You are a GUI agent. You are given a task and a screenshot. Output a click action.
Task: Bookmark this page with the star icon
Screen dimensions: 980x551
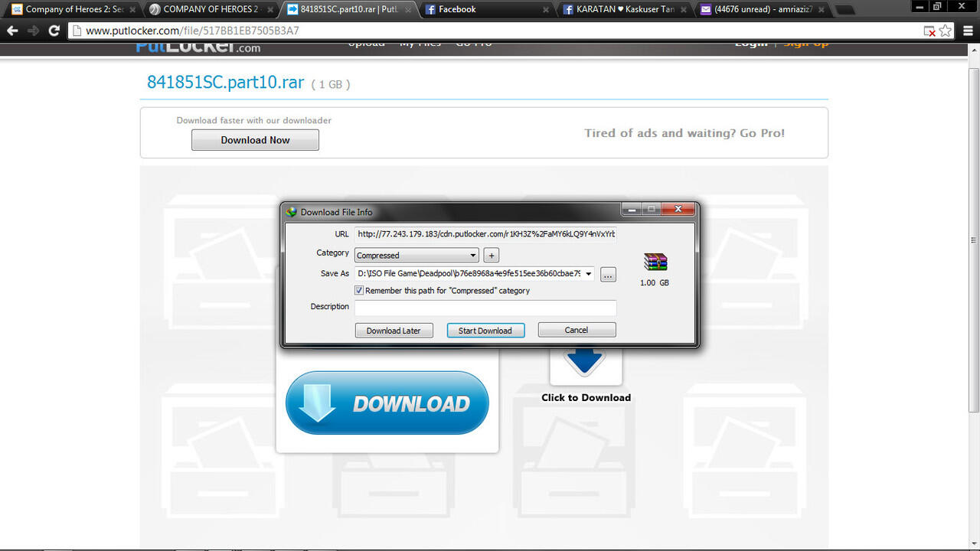pyautogui.click(x=946, y=31)
